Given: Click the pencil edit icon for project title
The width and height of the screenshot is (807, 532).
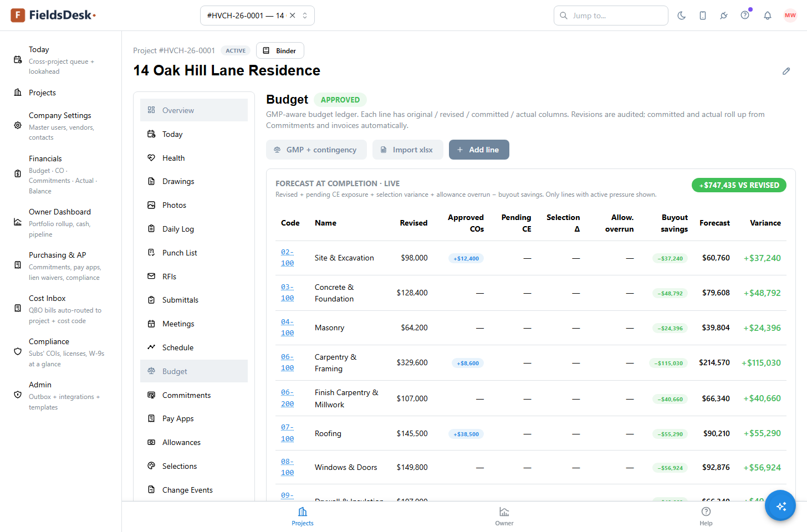Looking at the screenshot, I should (x=786, y=71).
